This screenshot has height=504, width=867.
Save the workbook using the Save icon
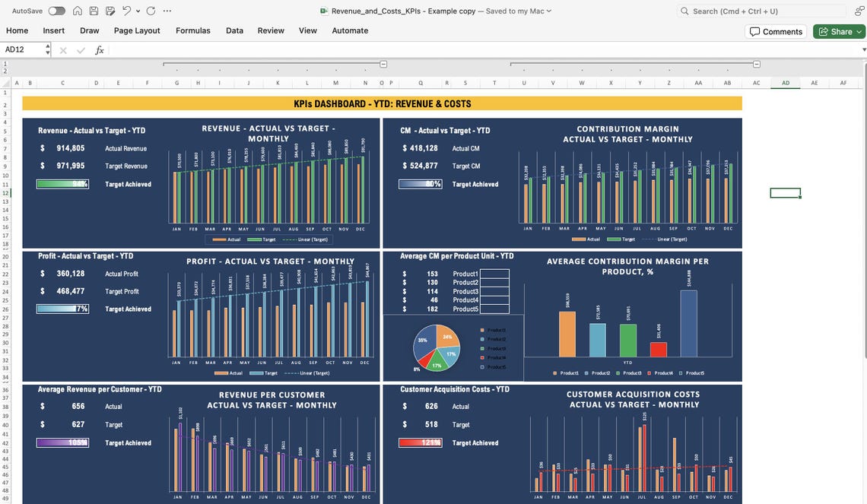point(94,11)
